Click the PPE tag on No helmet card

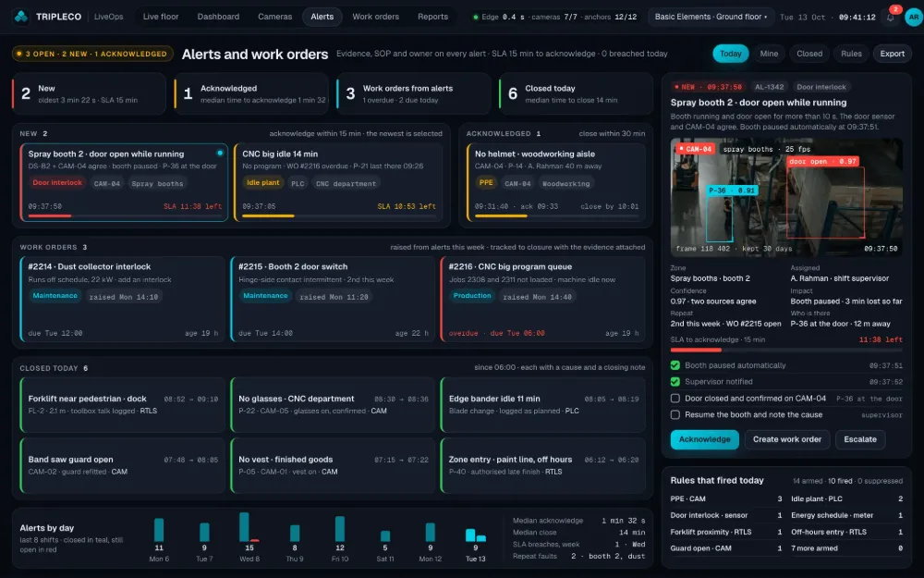point(486,183)
